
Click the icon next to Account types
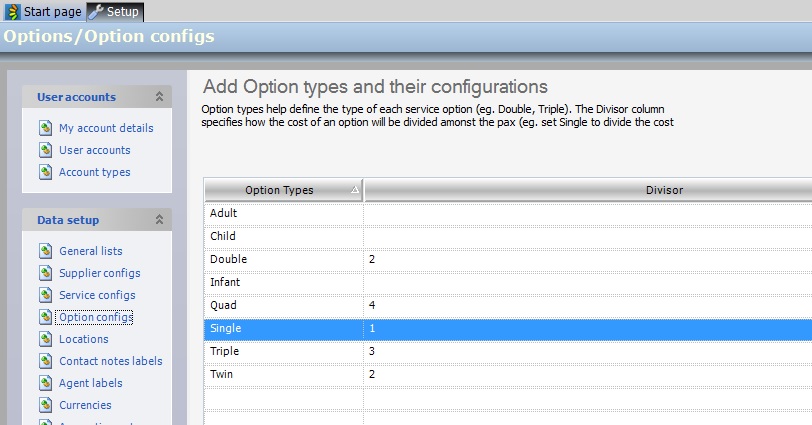tap(45, 172)
